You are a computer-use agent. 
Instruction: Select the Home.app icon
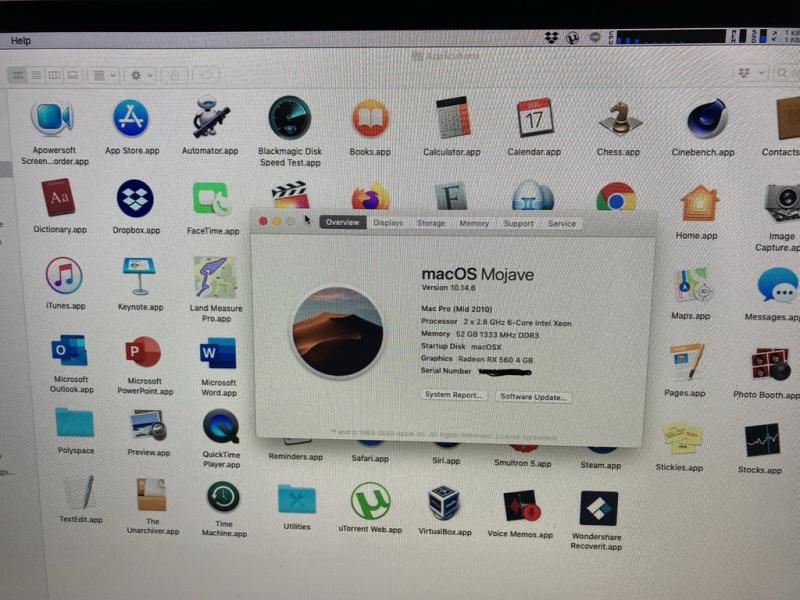[699, 203]
